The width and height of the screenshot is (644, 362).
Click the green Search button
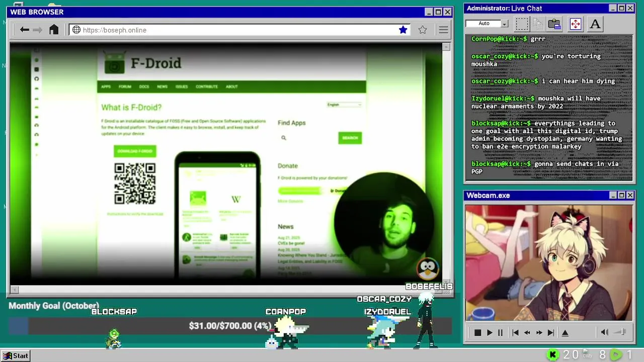[350, 138]
